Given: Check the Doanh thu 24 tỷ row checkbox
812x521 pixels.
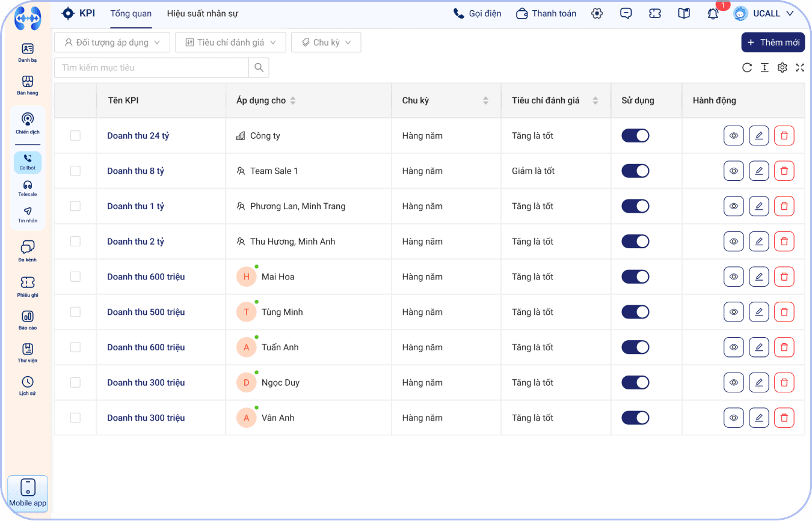Looking at the screenshot, I should click(x=75, y=136).
